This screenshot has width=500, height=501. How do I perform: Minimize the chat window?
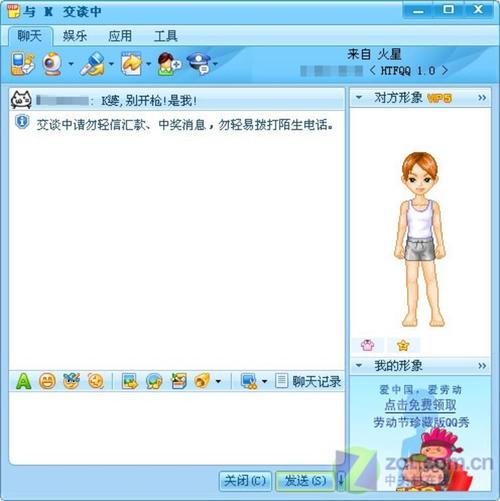418,11
